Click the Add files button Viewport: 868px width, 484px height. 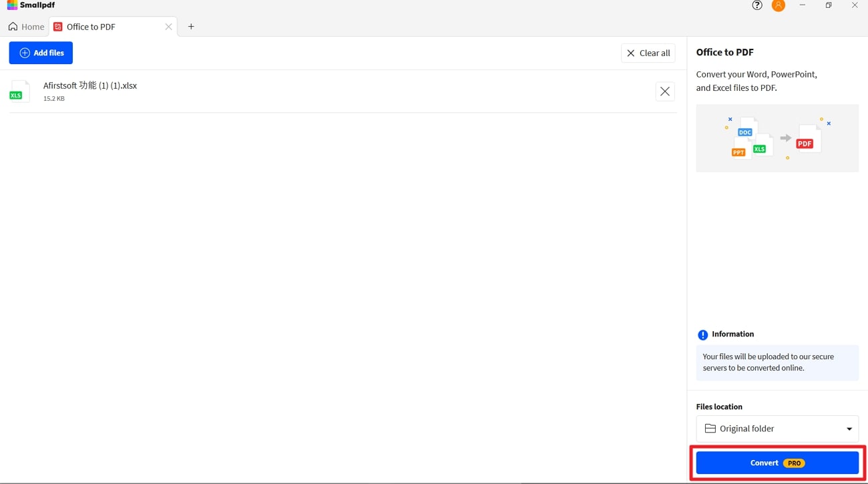tap(41, 53)
